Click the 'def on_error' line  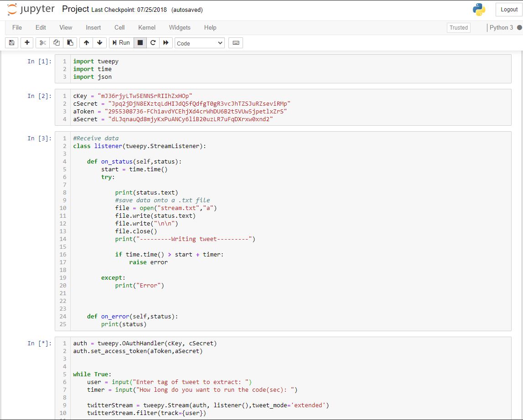(x=132, y=316)
